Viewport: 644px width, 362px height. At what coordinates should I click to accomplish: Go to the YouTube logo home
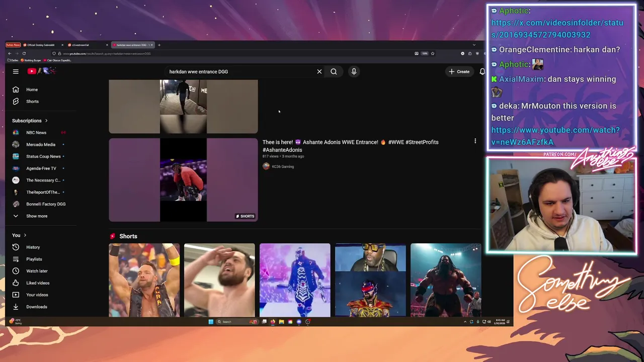click(41, 71)
